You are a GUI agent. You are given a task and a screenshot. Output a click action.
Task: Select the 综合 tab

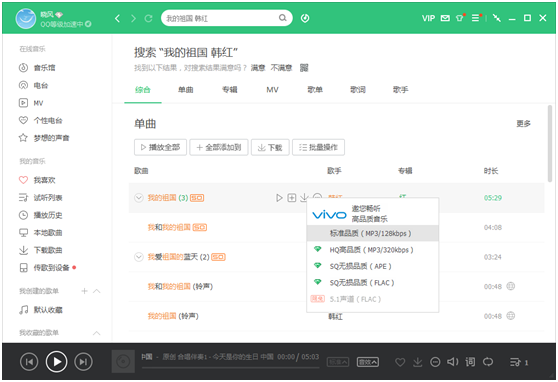pyautogui.click(x=143, y=90)
